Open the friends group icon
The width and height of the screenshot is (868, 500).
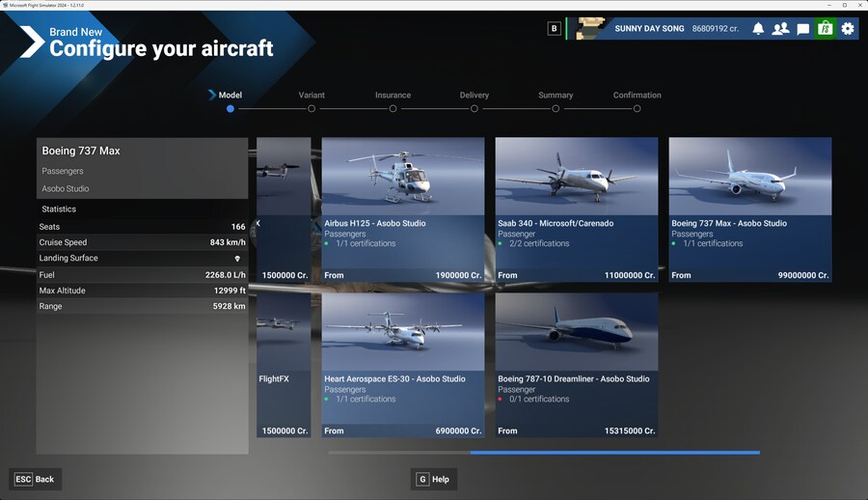coord(780,29)
